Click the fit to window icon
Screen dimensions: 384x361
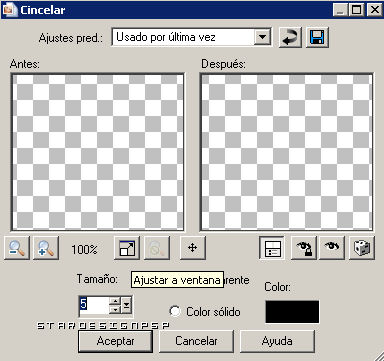pos(127,248)
